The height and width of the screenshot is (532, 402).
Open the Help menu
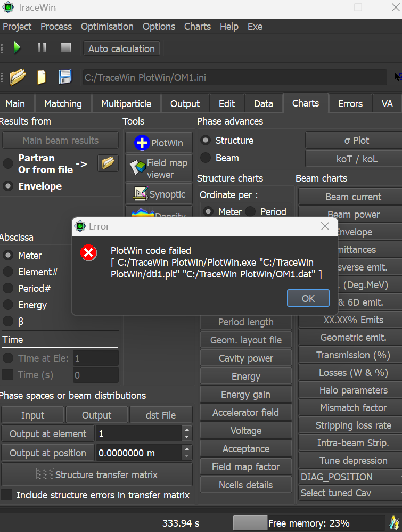pyautogui.click(x=229, y=27)
